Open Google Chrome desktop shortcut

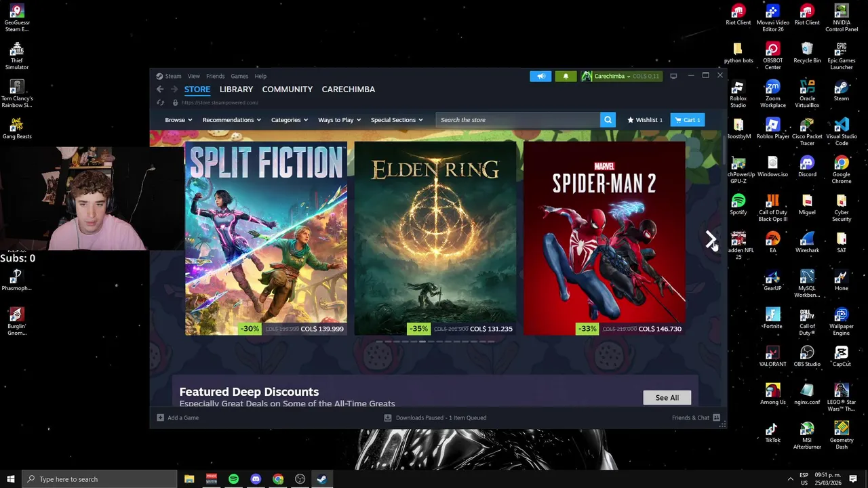click(x=842, y=170)
